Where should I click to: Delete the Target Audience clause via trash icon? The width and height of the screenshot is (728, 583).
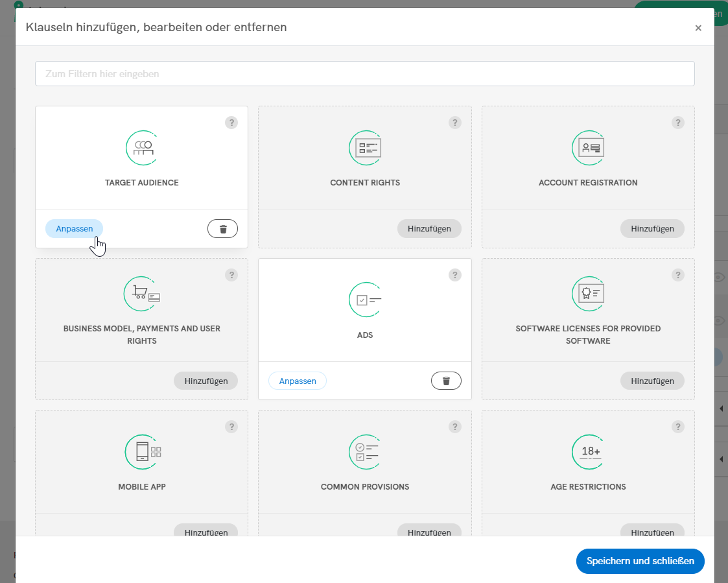pyautogui.click(x=223, y=229)
